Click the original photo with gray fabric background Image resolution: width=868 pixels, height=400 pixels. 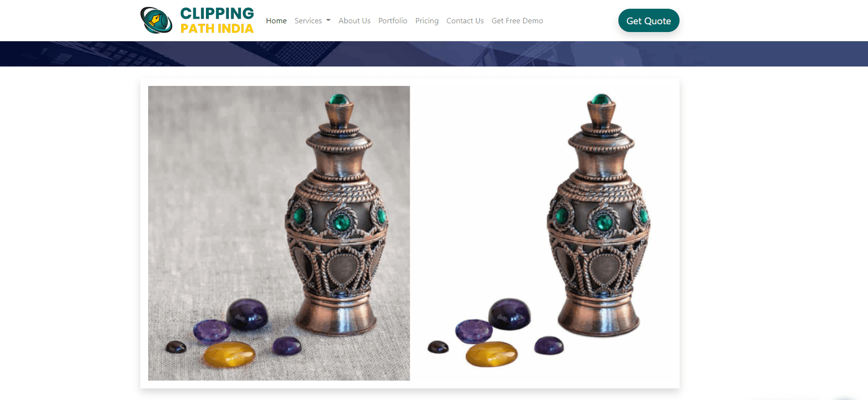click(x=279, y=233)
